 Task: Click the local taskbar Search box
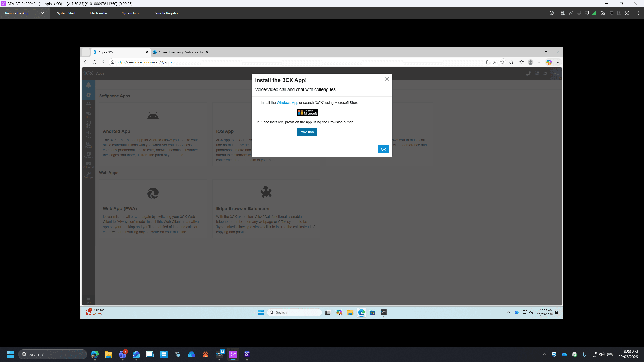(53, 354)
